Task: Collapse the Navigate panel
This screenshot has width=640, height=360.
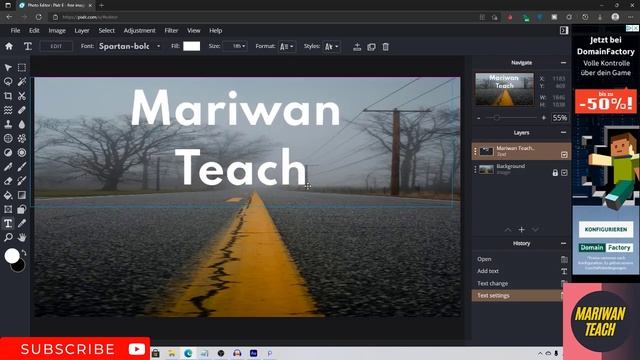Action: tap(563, 62)
